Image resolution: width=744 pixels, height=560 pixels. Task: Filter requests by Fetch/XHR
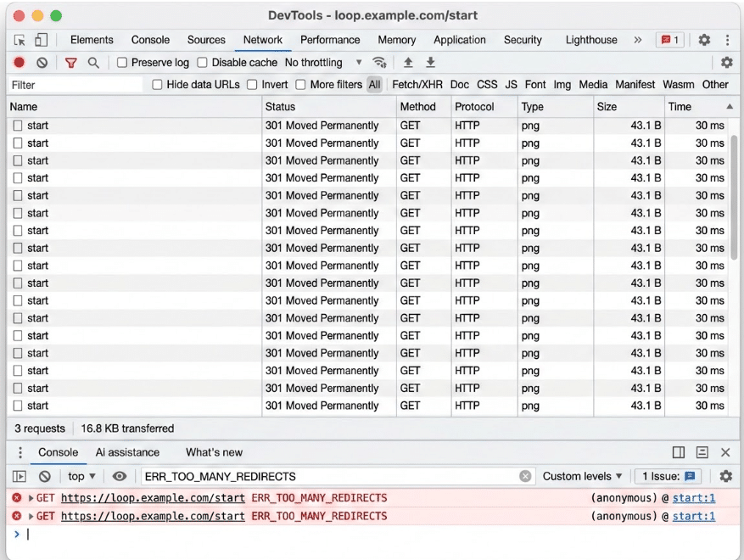click(417, 85)
